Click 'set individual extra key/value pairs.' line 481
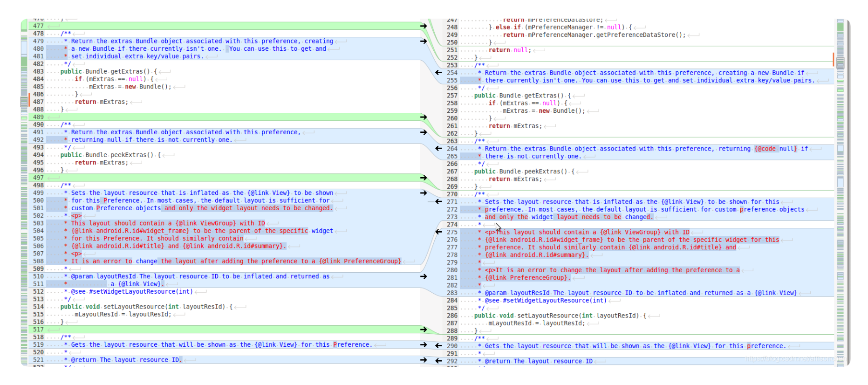The width and height of the screenshot is (868, 385). (137, 56)
